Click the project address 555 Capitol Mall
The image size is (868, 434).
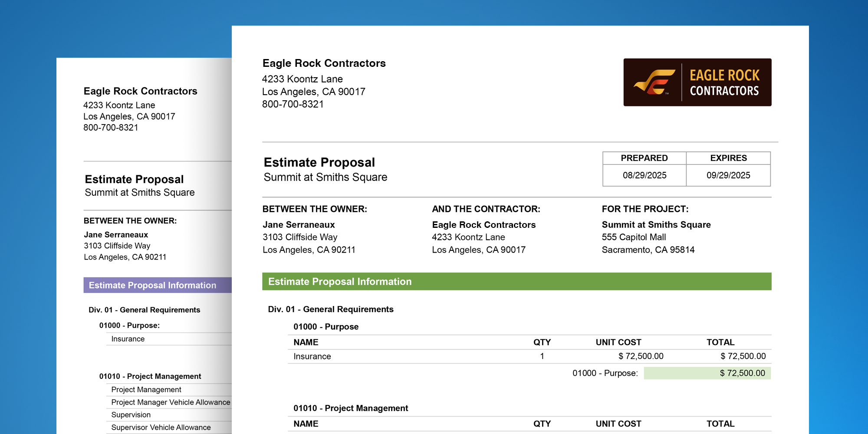(633, 237)
